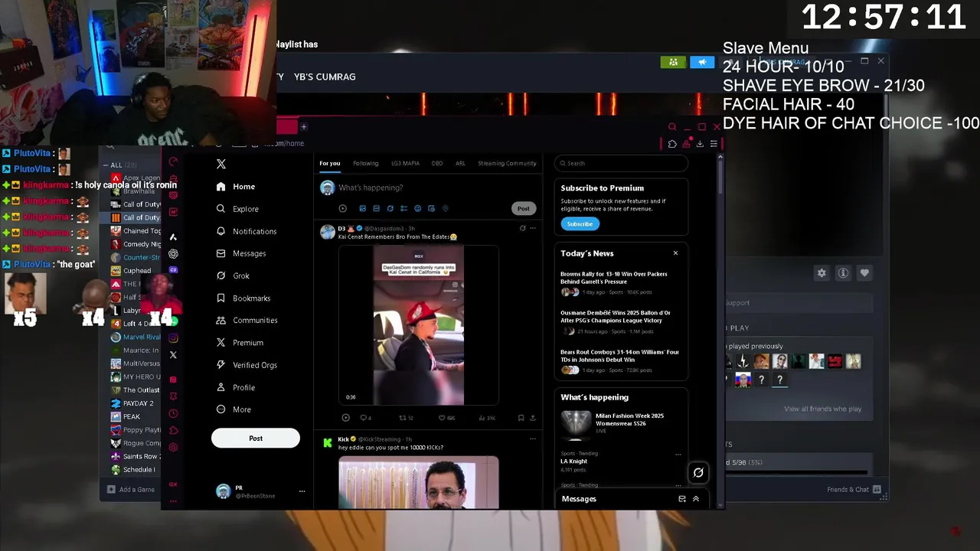This screenshot has height=551, width=980.
Task: Switch to the Following tab
Action: click(x=366, y=163)
